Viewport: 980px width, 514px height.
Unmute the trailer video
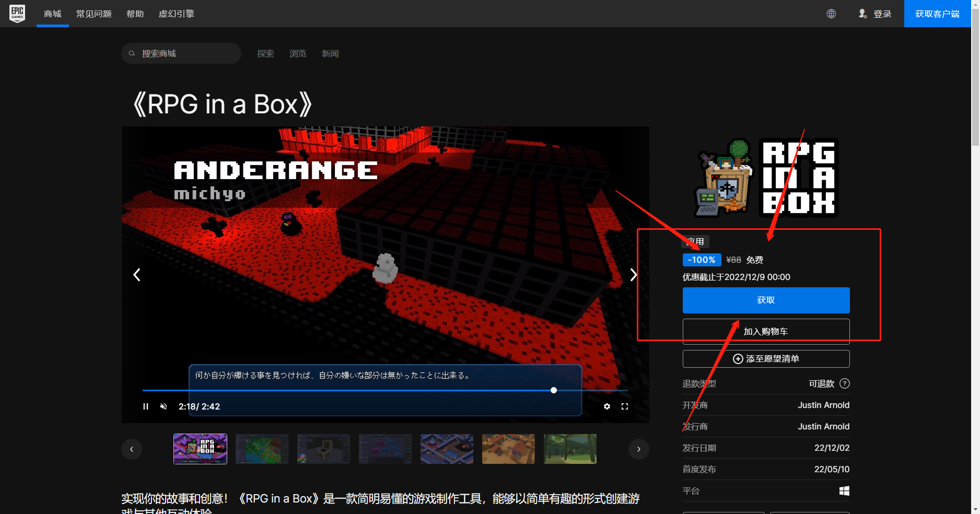tap(164, 406)
